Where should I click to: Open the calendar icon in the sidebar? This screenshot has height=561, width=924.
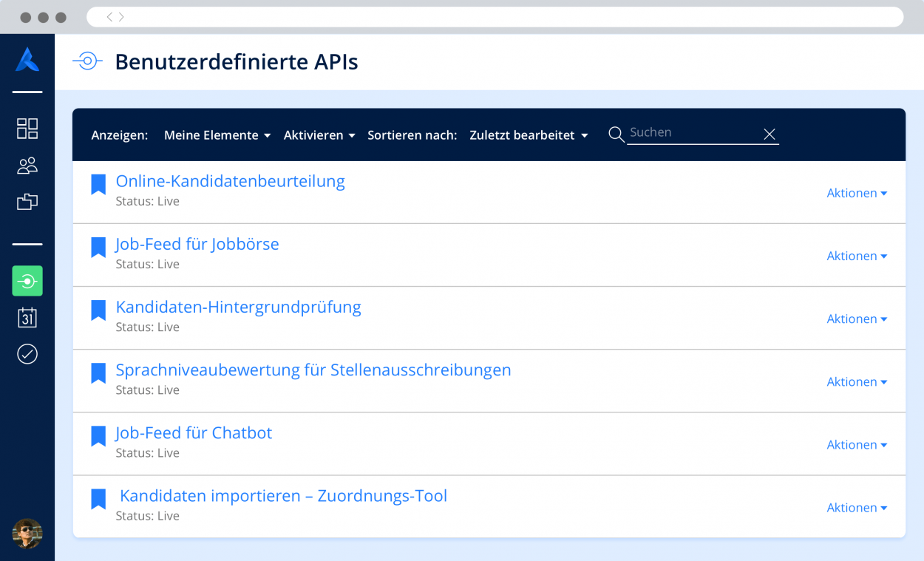coord(27,317)
